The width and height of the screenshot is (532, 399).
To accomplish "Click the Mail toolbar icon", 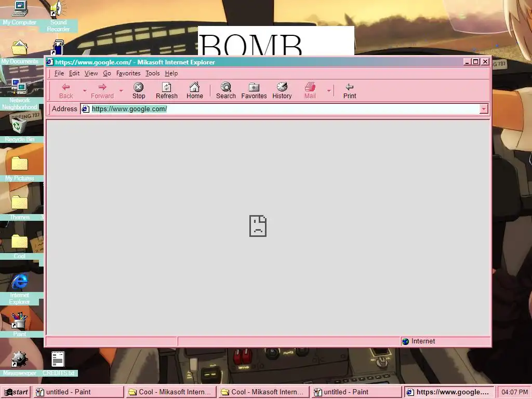I will 310,90.
